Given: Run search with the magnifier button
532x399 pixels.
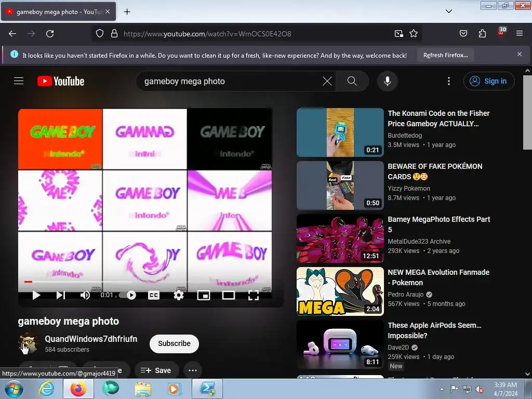Looking at the screenshot, I should 352,81.
